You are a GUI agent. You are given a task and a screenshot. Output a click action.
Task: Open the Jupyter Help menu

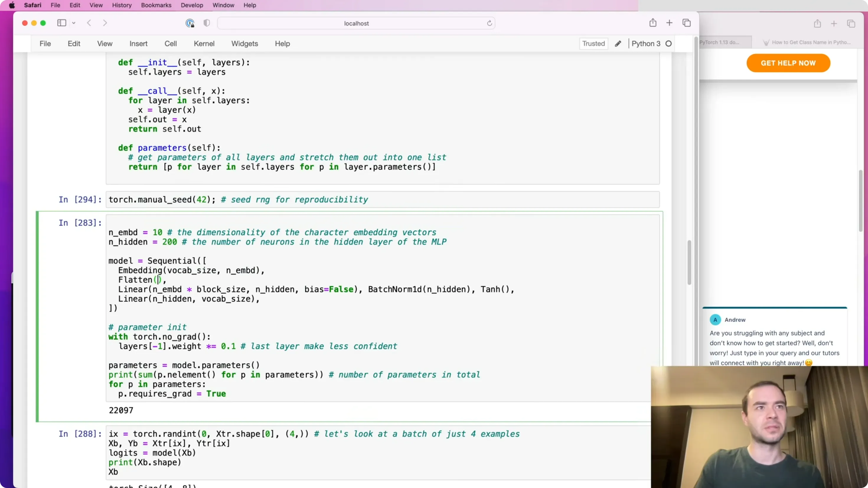pos(282,43)
